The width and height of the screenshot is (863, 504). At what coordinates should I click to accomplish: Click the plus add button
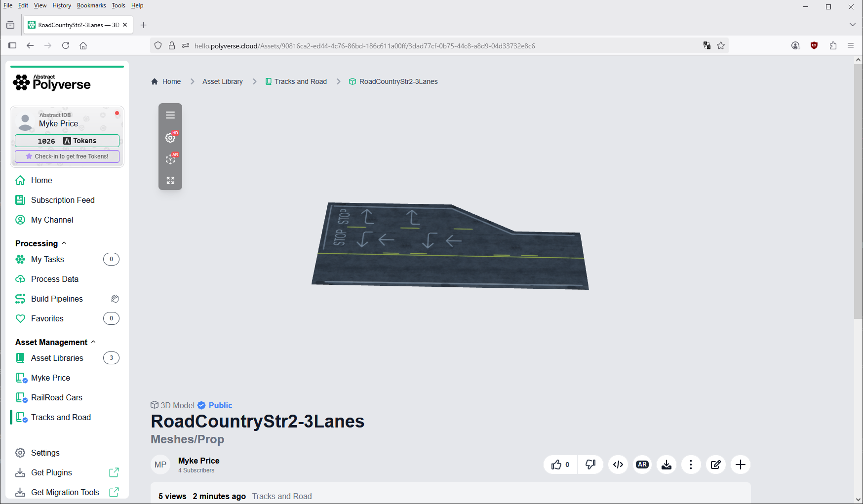(740, 465)
